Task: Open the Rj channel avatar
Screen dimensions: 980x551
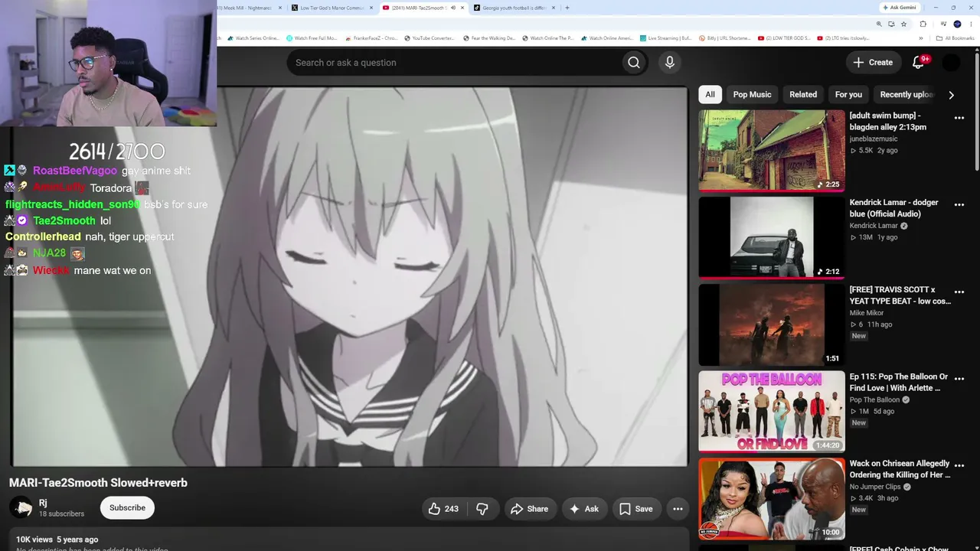Action: [21, 507]
